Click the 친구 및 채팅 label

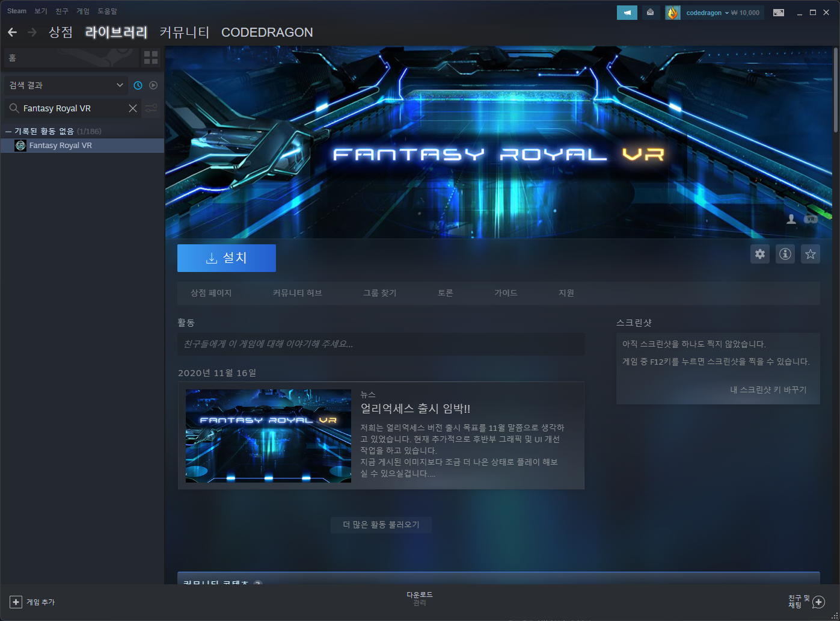(799, 602)
